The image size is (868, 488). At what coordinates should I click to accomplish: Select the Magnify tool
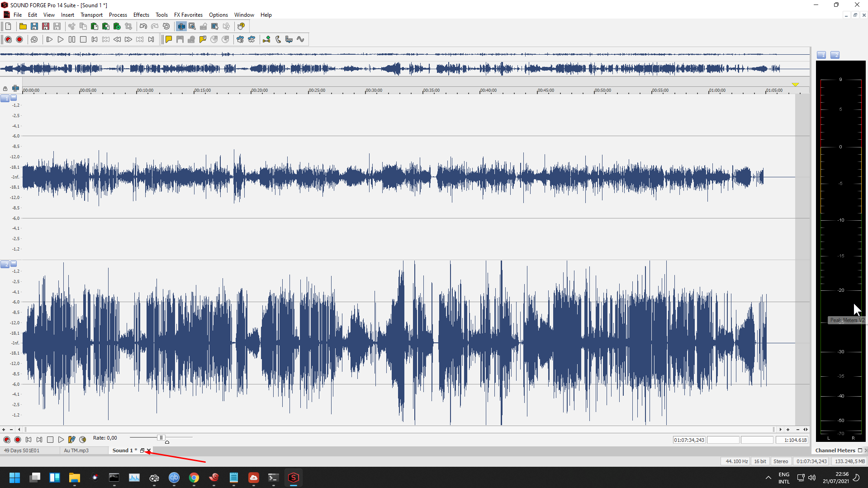pos(192,26)
